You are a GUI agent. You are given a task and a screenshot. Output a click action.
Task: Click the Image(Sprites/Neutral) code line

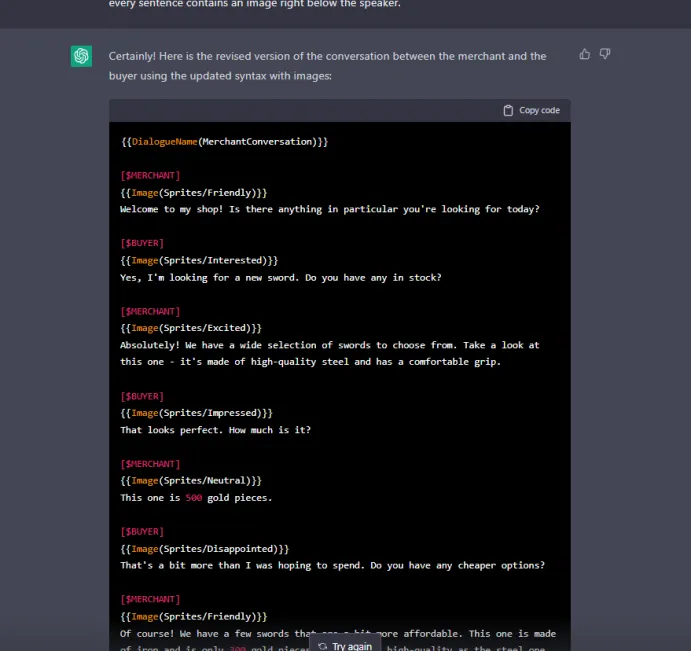tap(191, 481)
